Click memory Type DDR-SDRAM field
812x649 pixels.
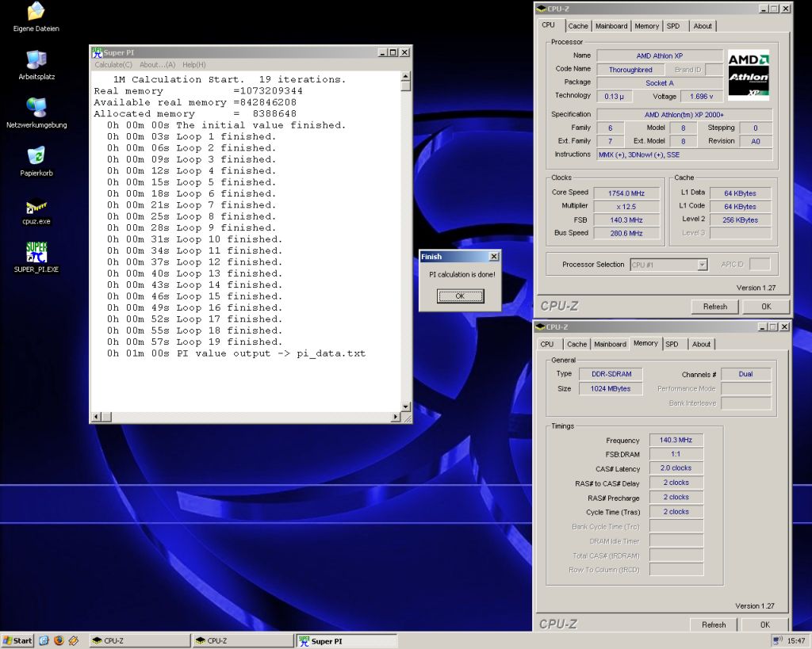click(x=611, y=374)
